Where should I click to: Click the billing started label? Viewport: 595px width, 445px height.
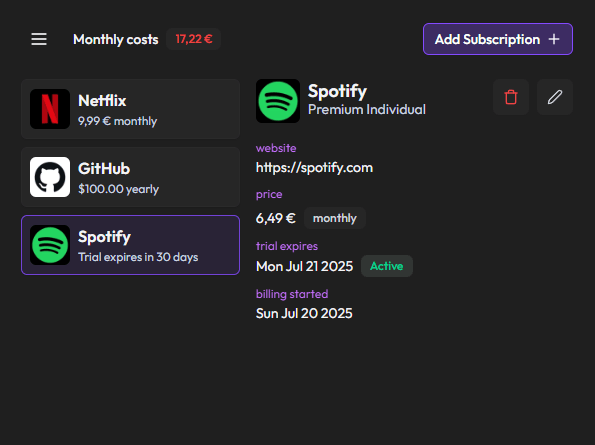(x=292, y=294)
